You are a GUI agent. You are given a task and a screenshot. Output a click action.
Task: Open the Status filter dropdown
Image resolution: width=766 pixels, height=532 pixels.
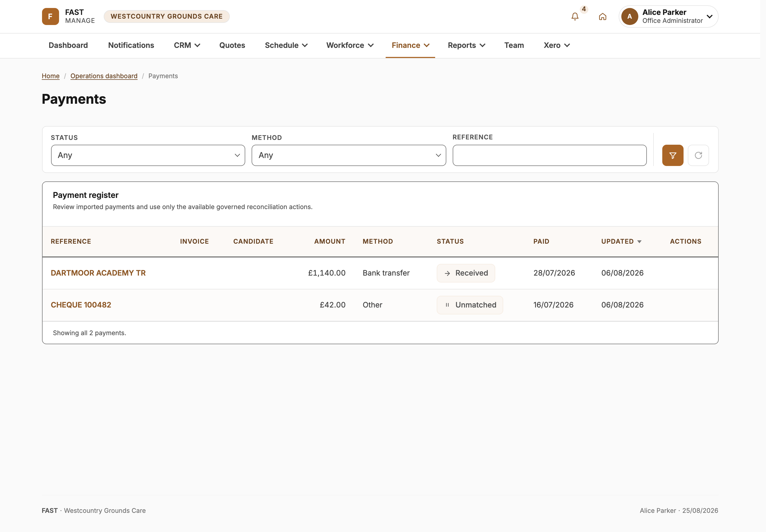[148, 155]
